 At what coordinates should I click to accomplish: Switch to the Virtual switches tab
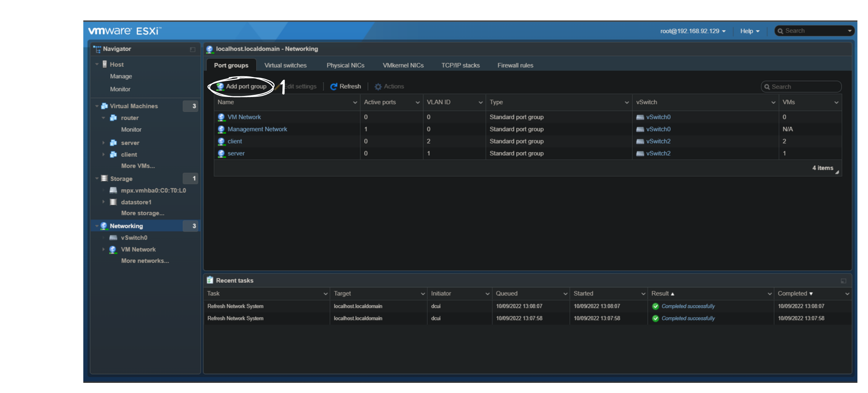coord(285,65)
